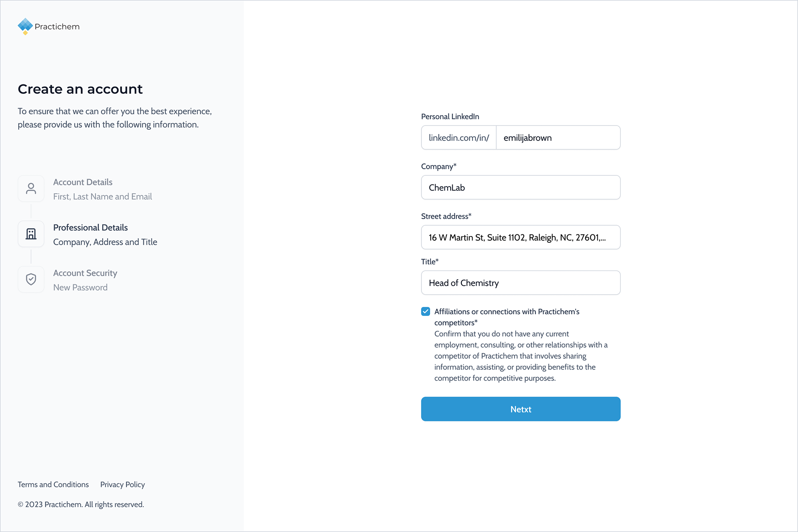Go to the Account Security step label
Screen dimensions: 798x532
click(x=85, y=273)
